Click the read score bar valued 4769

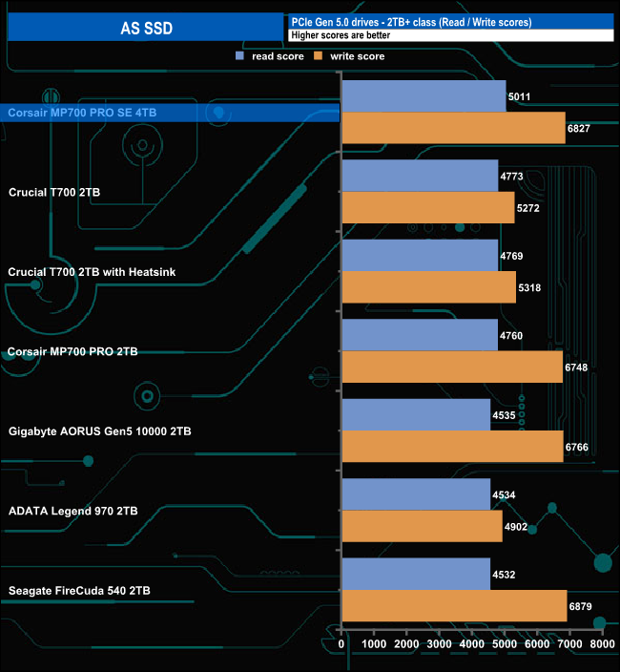(420, 256)
